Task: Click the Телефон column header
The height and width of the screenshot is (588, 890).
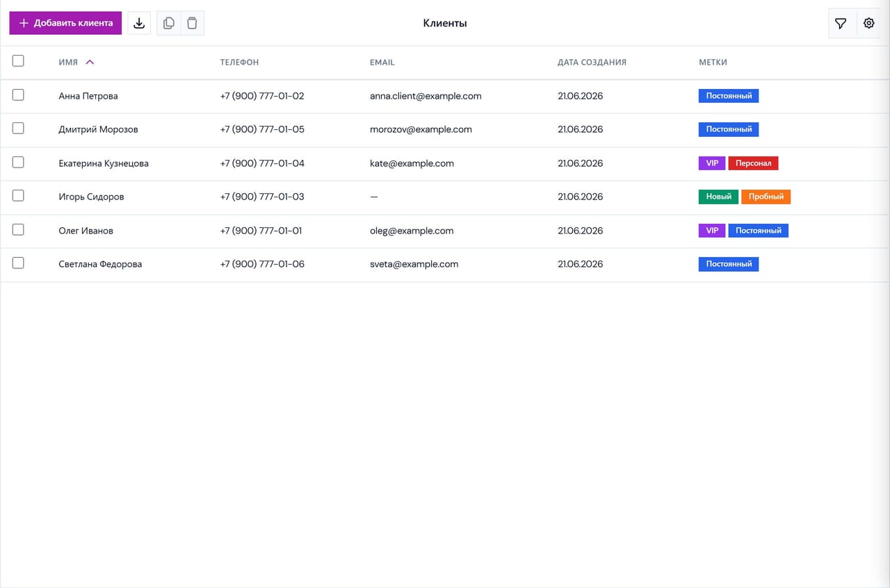Action: [x=239, y=62]
